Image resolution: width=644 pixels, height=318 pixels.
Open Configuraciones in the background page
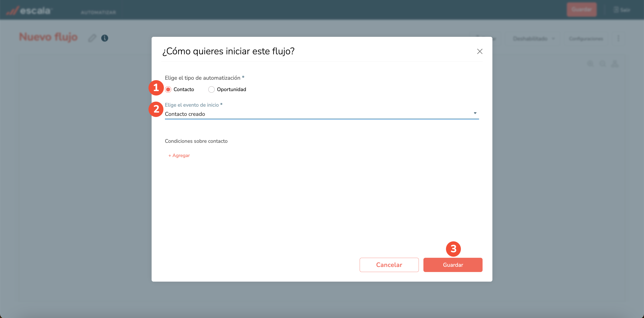[586, 39]
